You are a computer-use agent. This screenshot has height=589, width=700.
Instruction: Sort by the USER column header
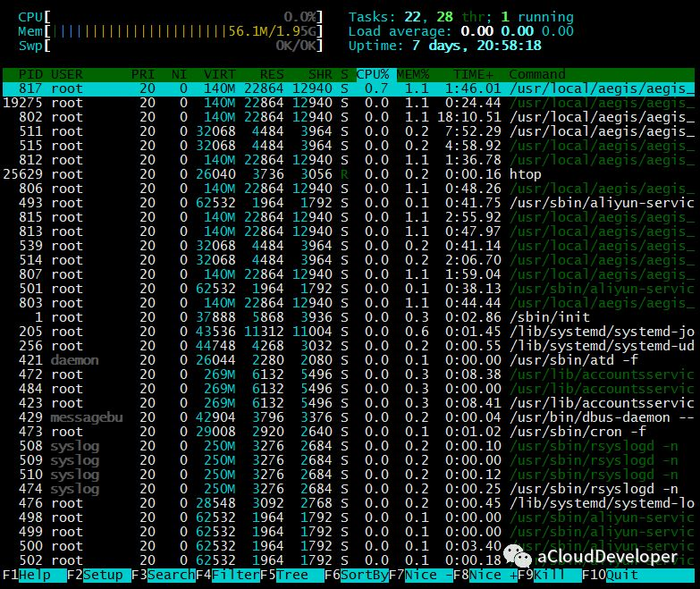tap(67, 74)
